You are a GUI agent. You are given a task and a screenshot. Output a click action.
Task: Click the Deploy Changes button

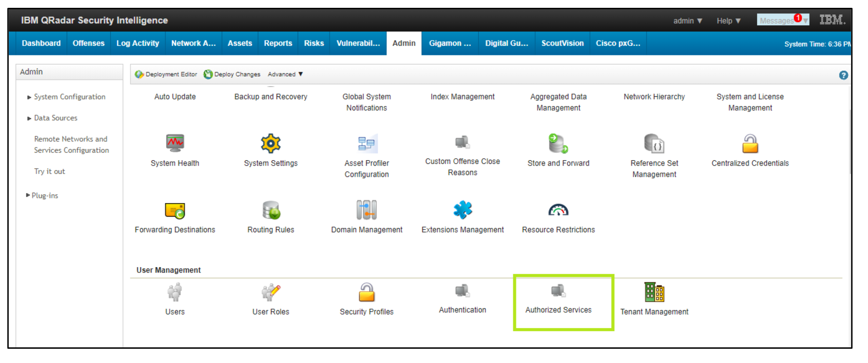(x=232, y=74)
